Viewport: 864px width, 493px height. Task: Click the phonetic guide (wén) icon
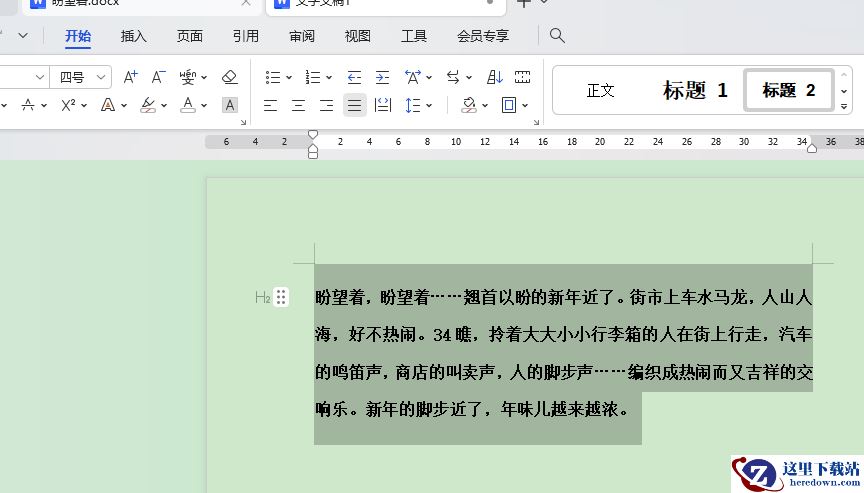tap(187, 77)
